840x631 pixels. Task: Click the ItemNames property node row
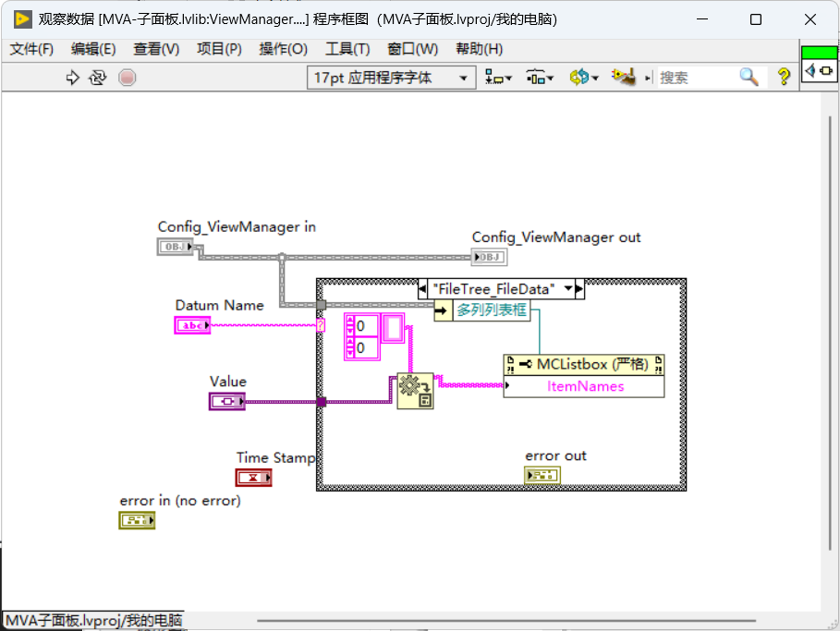584,386
